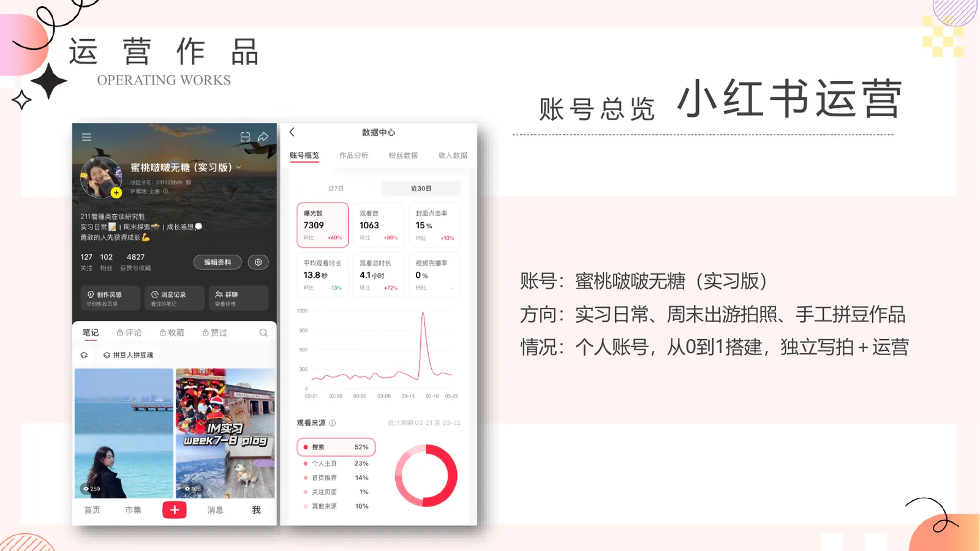Expand account switcher next to 蜜桃啵啵无糖

coord(239,167)
